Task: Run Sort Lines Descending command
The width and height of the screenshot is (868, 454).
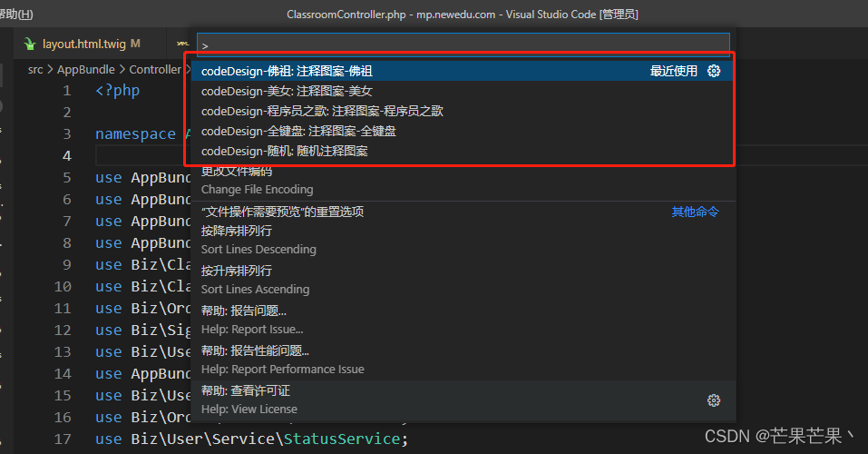Action: [463, 241]
